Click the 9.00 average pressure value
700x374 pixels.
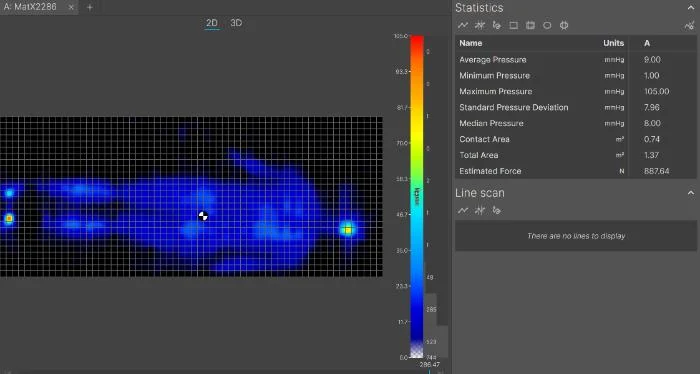coord(652,60)
